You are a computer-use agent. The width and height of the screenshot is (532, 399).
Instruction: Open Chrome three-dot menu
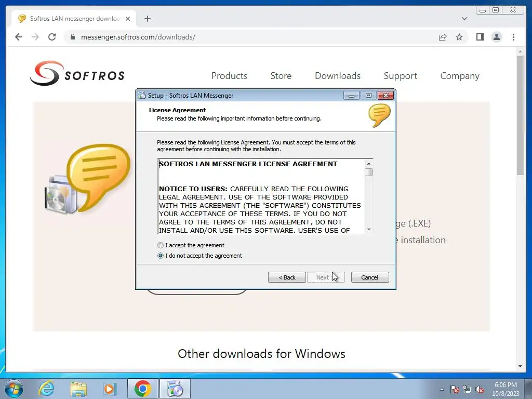tap(513, 37)
